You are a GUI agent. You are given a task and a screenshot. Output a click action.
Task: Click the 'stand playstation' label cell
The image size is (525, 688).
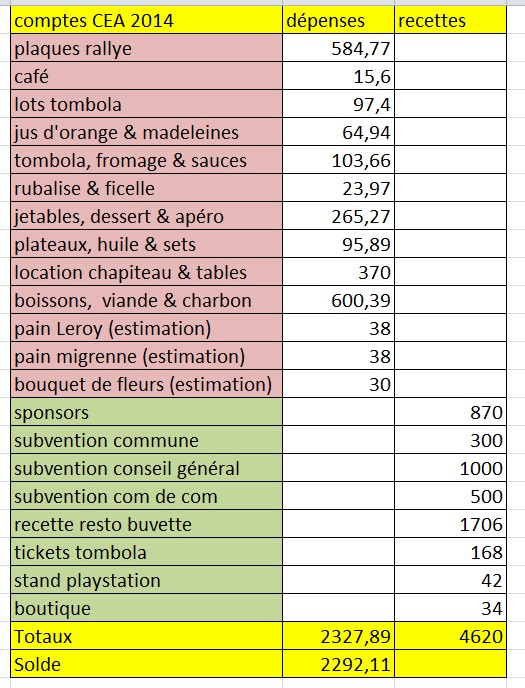(x=146, y=580)
